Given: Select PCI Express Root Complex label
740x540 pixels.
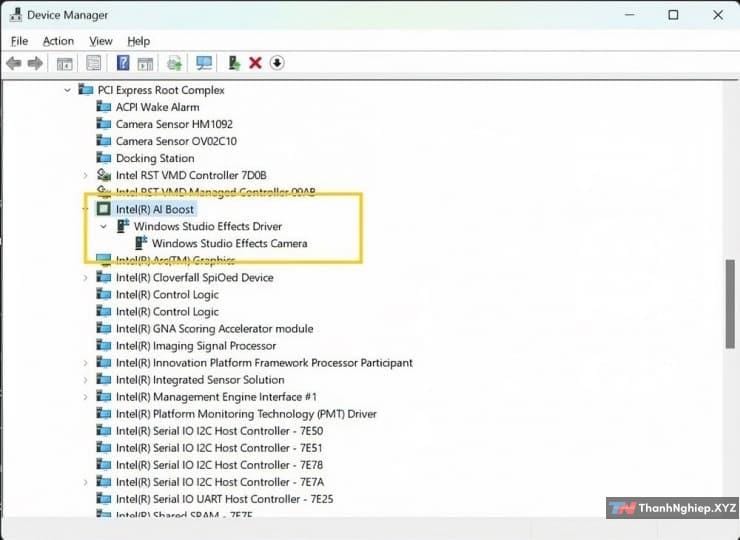Looking at the screenshot, I should click(x=161, y=90).
